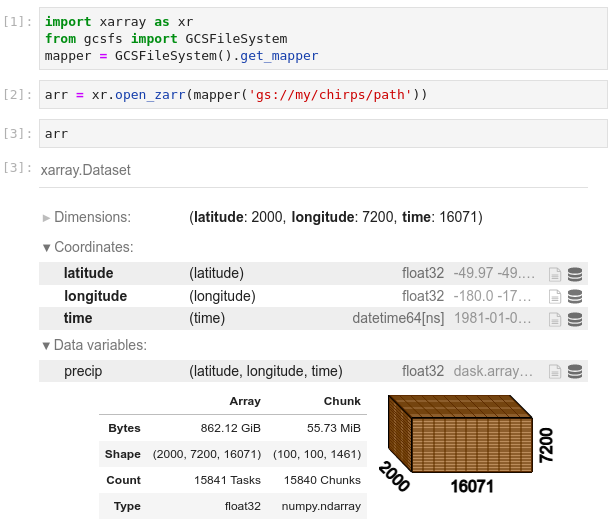Toggle data repr icon for precip

575,371
